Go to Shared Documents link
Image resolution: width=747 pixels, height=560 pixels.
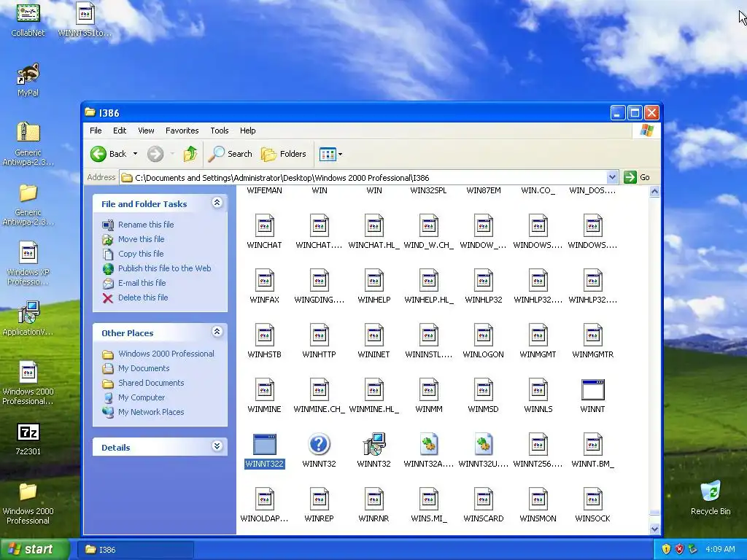click(x=151, y=383)
